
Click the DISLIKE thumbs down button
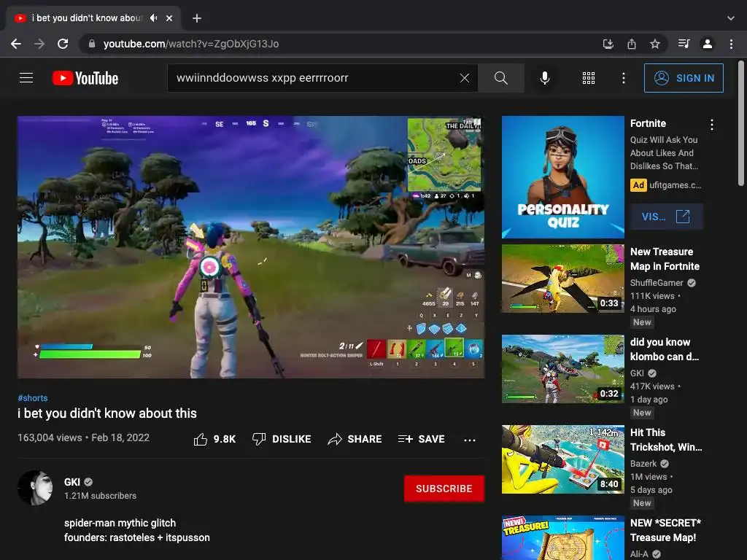[x=282, y=439]
